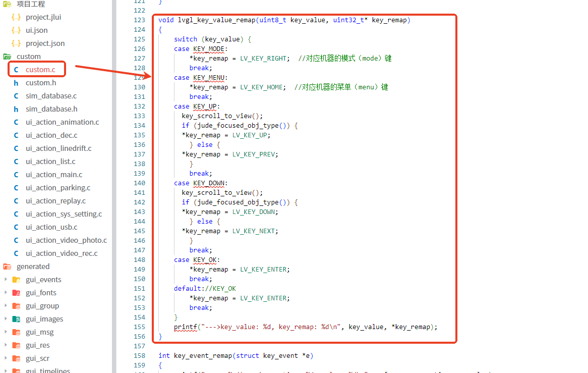Place cursor on lvgl_key_value_remap function name
Viewport: 588px width, 373px height.
point(217,20)
